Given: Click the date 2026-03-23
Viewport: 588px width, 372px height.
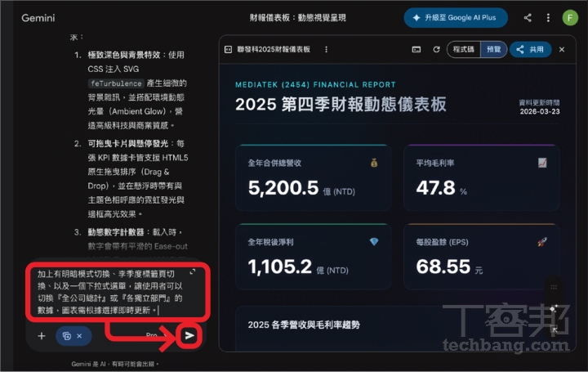Looking at the screenshot, I should click(540, 111).
